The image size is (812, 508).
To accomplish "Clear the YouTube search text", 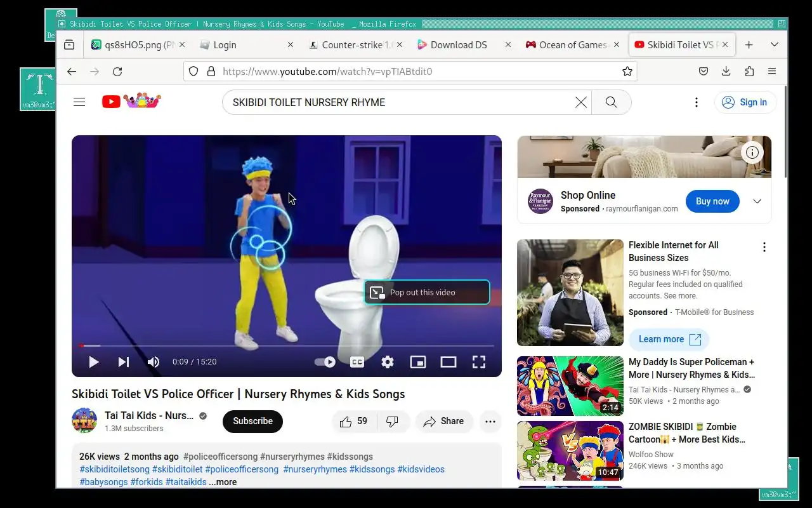I will pos(580,102).
